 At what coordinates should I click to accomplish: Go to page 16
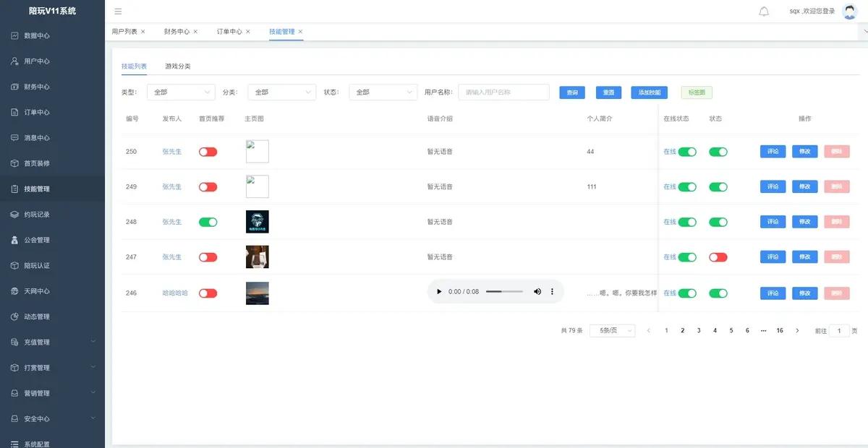click(780, 330)
